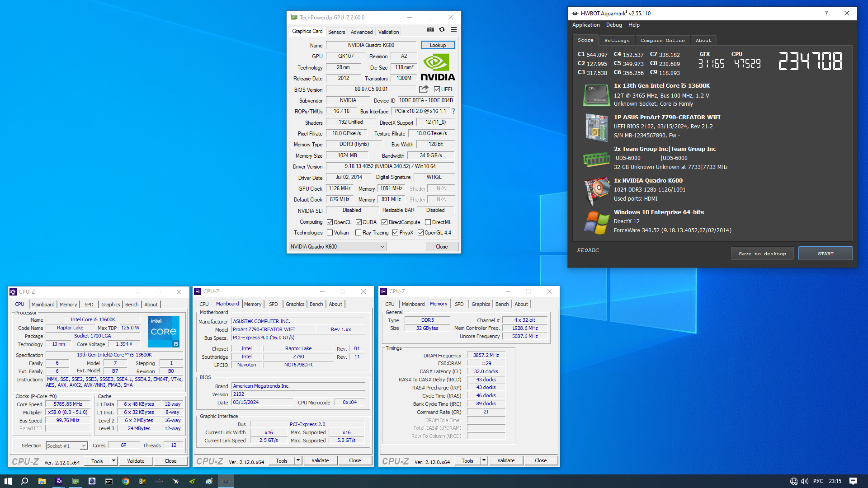Open the Sensors tab in GPU-Z
The height and width of the screenshot is (488, 868).
point(336,32)
